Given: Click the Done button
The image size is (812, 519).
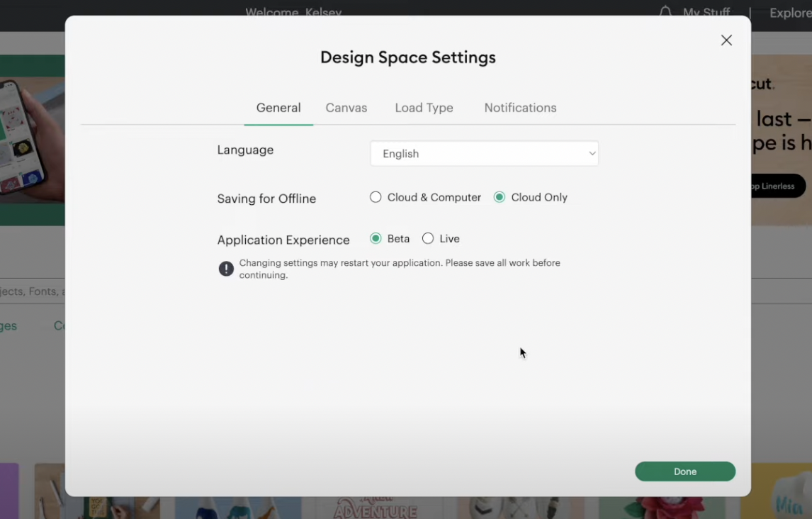Looking at the screenshot, I should pos(684,471).
